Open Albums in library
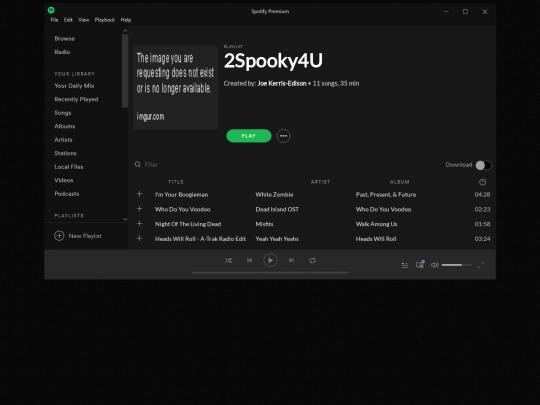This screenshot has height=405, width=540. 65,126
